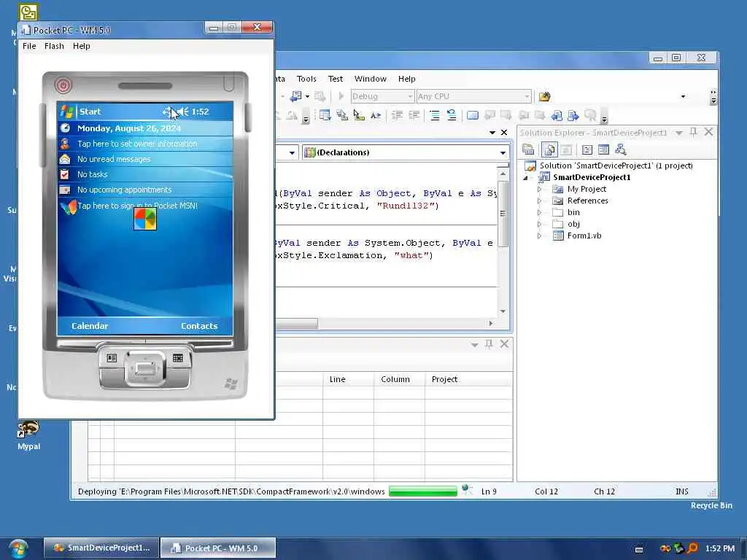Click the uncomment lines toolbar icon

(x=451, y=115)
